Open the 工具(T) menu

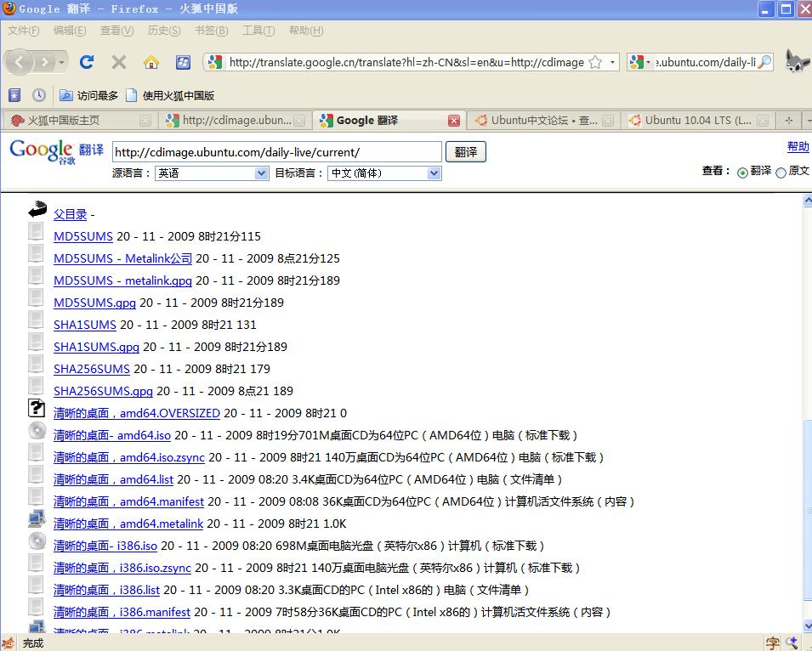258,31
